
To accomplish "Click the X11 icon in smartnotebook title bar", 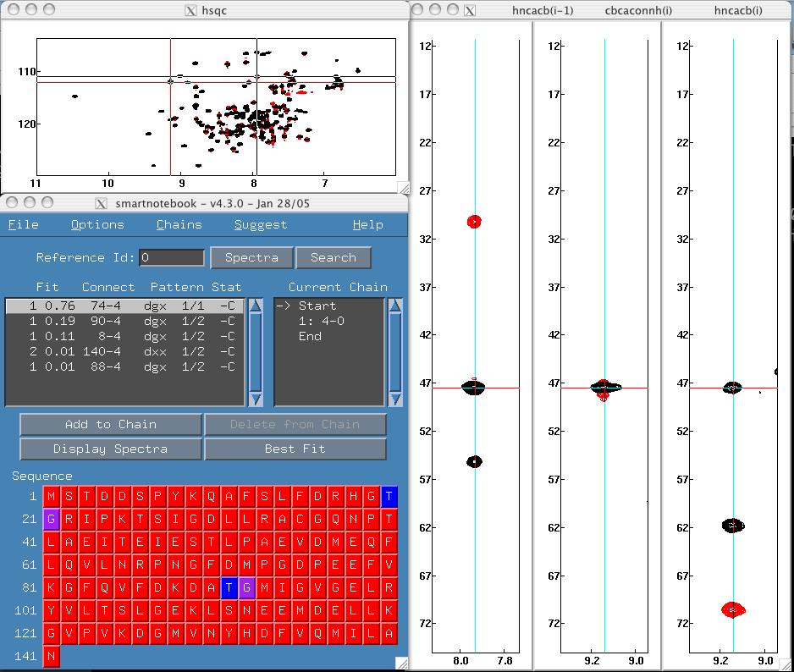I will [x=101, y=203].
